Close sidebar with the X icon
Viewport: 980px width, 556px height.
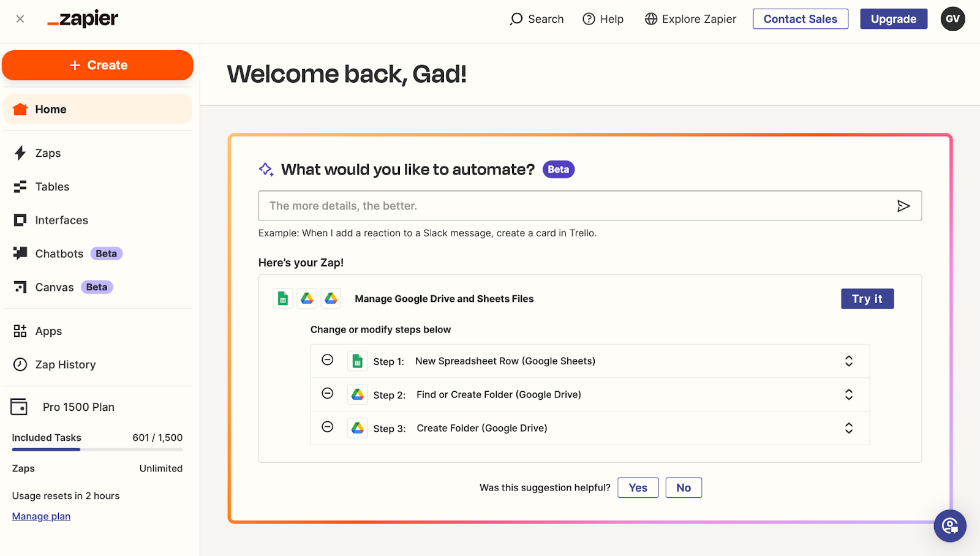pos(20,19)
